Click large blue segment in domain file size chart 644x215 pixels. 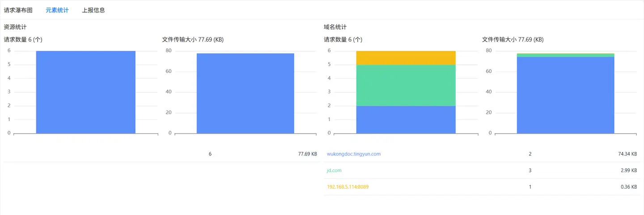click(x=565, y=95)
